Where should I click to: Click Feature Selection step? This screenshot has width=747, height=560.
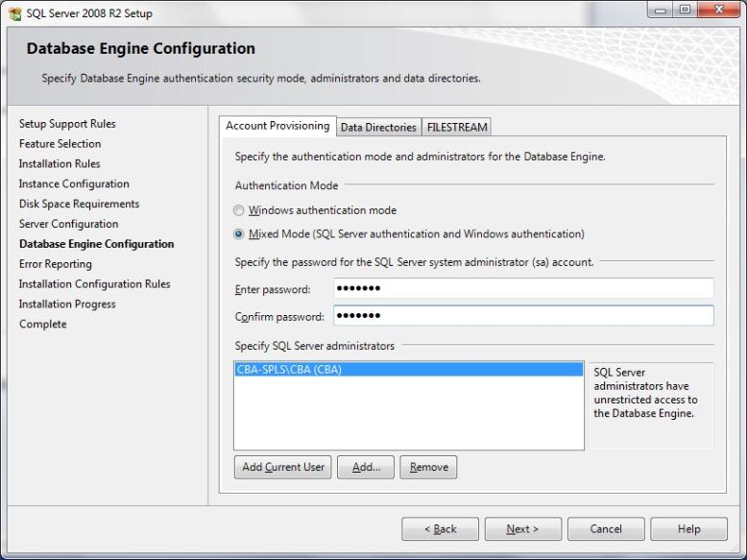(x=60, y=144)
